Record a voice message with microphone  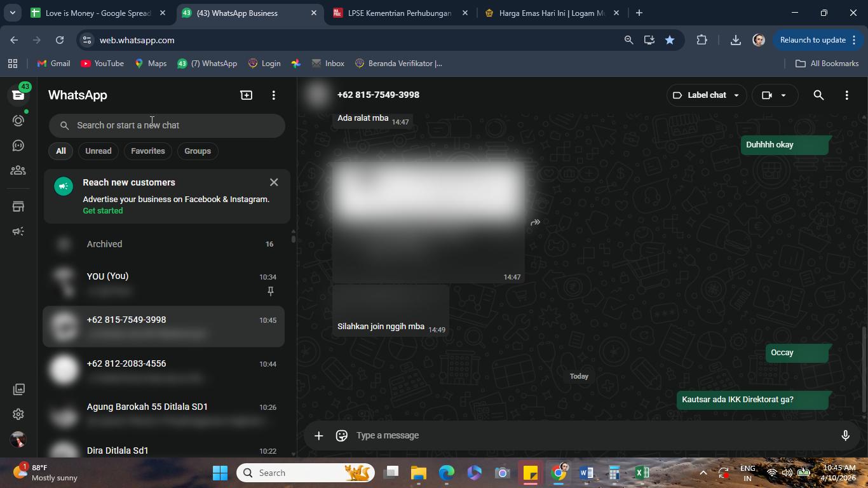pyautogui.click(x=845, y=435)
